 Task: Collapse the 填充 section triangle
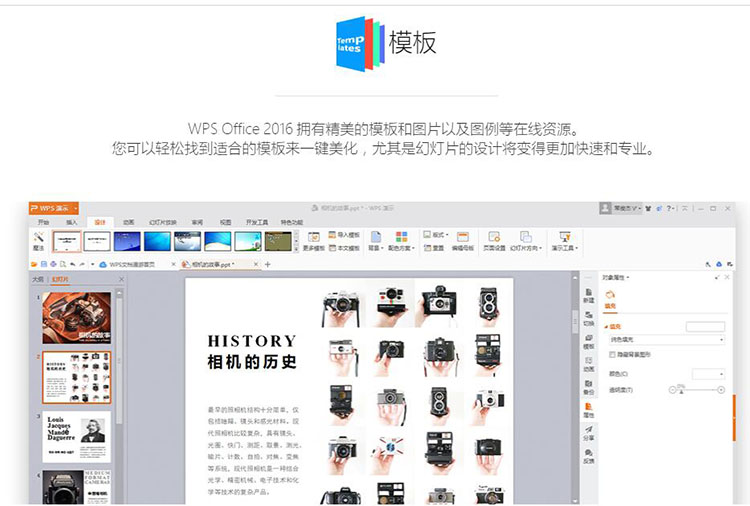607,325
